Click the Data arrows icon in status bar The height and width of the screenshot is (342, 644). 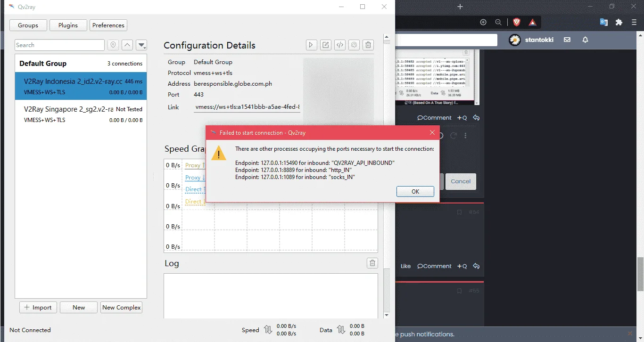(x=341, y=330)
